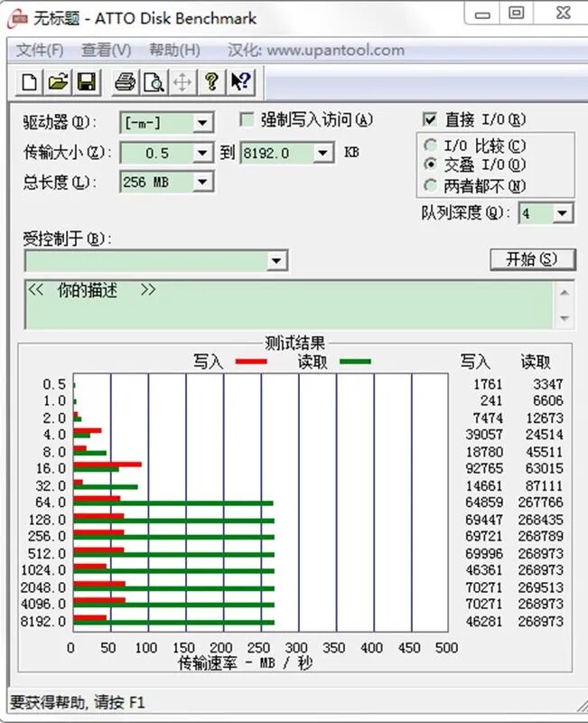Open the 总长度 256 MB dropdown

pyautogui.click(x=202, y=182)
